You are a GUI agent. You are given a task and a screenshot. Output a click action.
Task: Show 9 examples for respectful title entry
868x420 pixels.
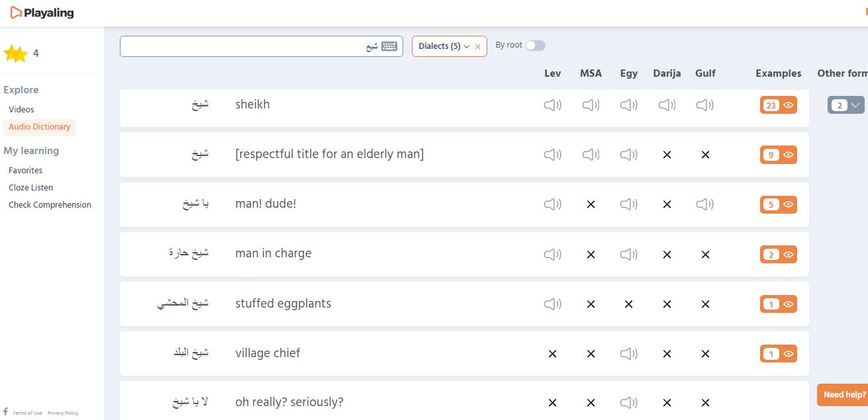coord(778,155)
